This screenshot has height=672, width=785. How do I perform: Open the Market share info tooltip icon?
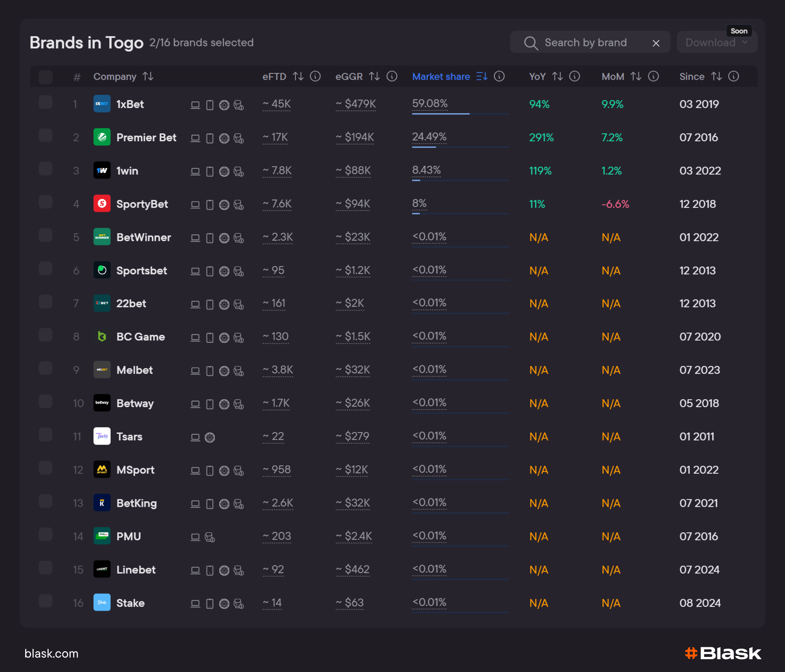click(499, 77)
